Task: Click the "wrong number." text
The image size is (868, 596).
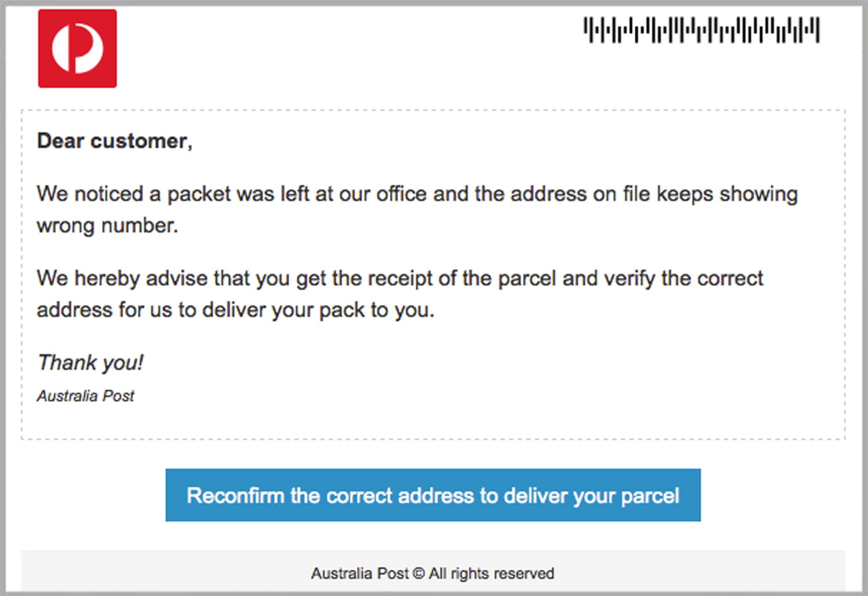Action: tap(107, 226)
